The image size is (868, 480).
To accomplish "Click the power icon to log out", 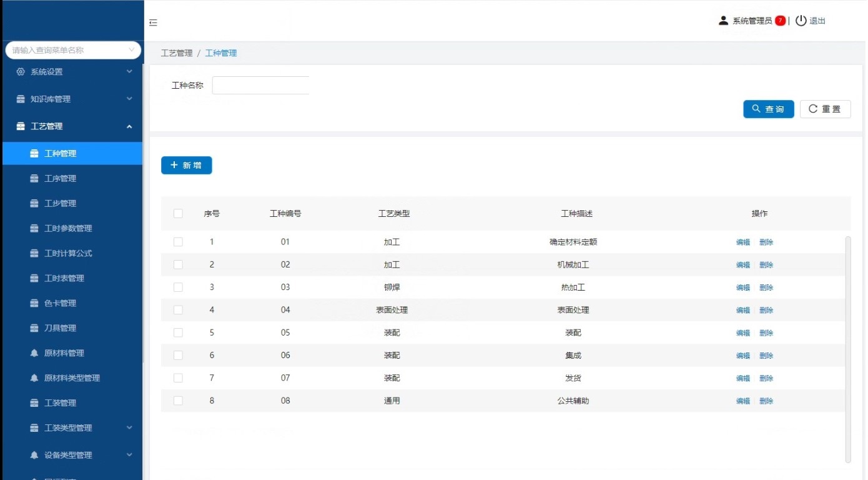I will point(801,21).
